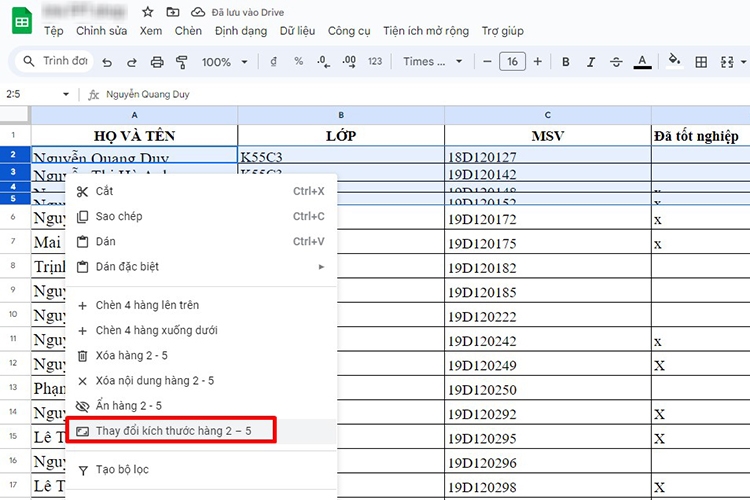Viewport: 750px width, 500px height.
Task: Format as percent with % icon
Action: pos(298,61)
